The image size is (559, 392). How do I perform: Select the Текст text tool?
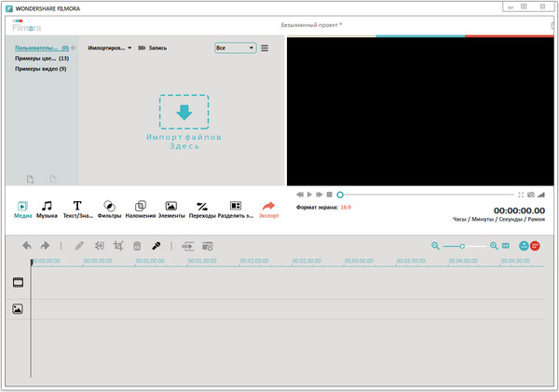pos(77,209)
